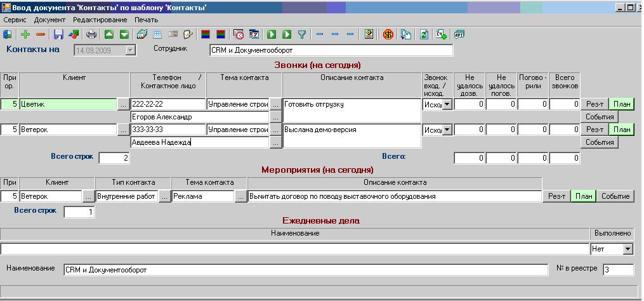644x301 pixels.
Task: Click the Готовить отгрузку description field
Action: coord(352,110)
